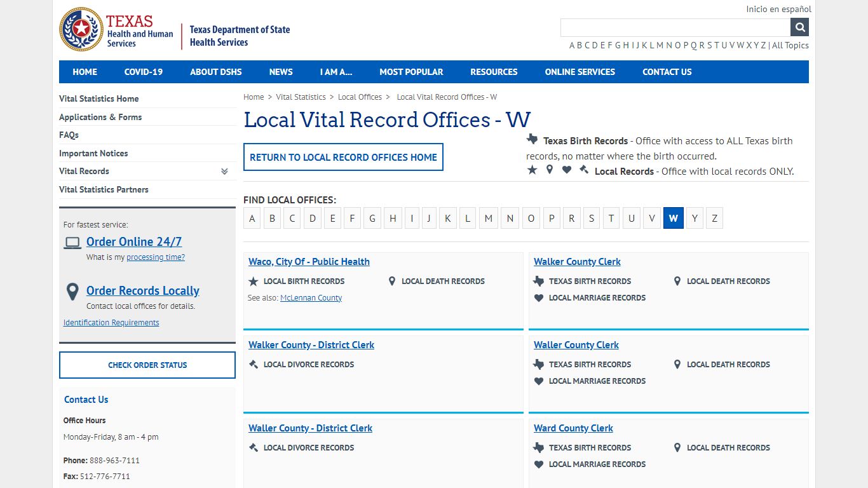Open the ONLINE SERVICES menu
Image resolution: width=868 pixels, height=488 pixels.
(580, 72)
